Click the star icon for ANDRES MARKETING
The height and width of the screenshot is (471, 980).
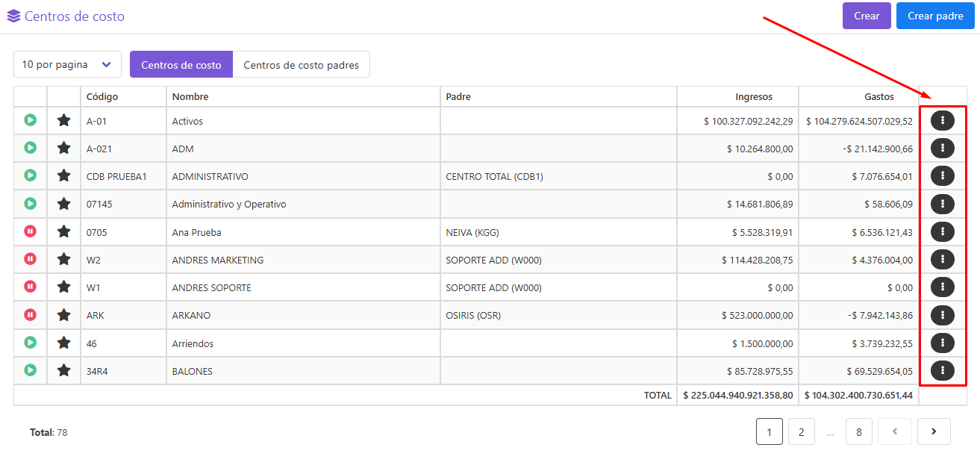pyautogui.click(x=64, y=259)
